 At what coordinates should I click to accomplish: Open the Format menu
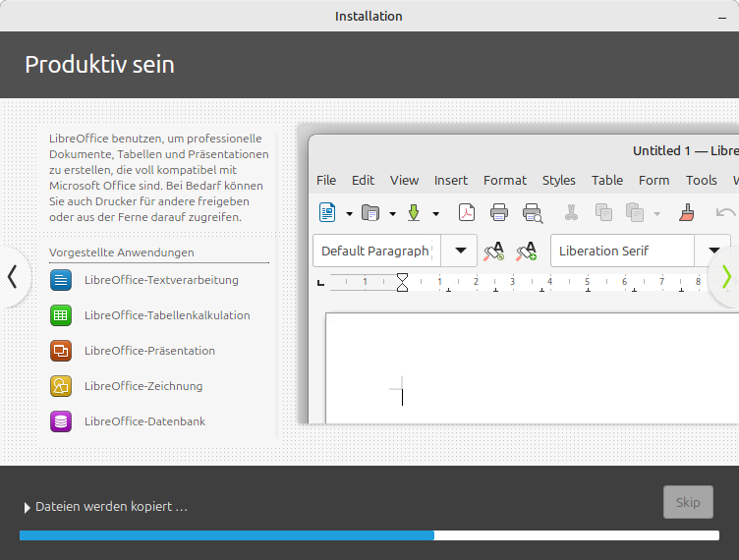[x=505, y=181]
